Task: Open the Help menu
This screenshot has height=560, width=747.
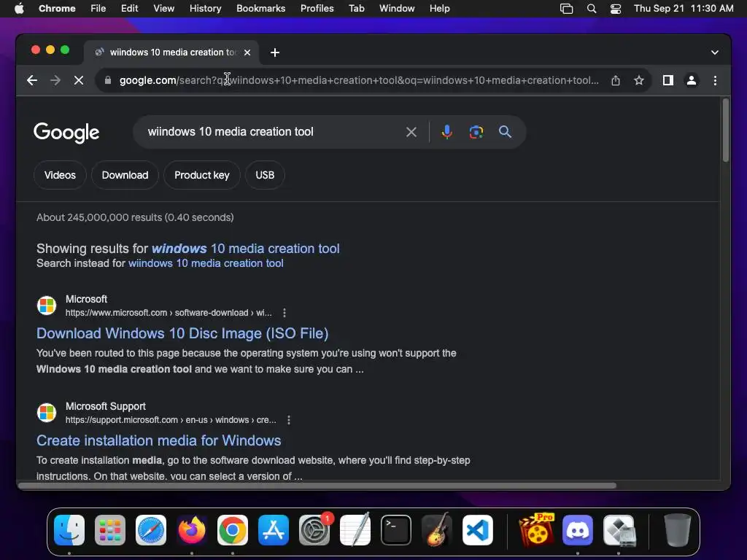Action: pyautogui.click(x=439, y=9)
